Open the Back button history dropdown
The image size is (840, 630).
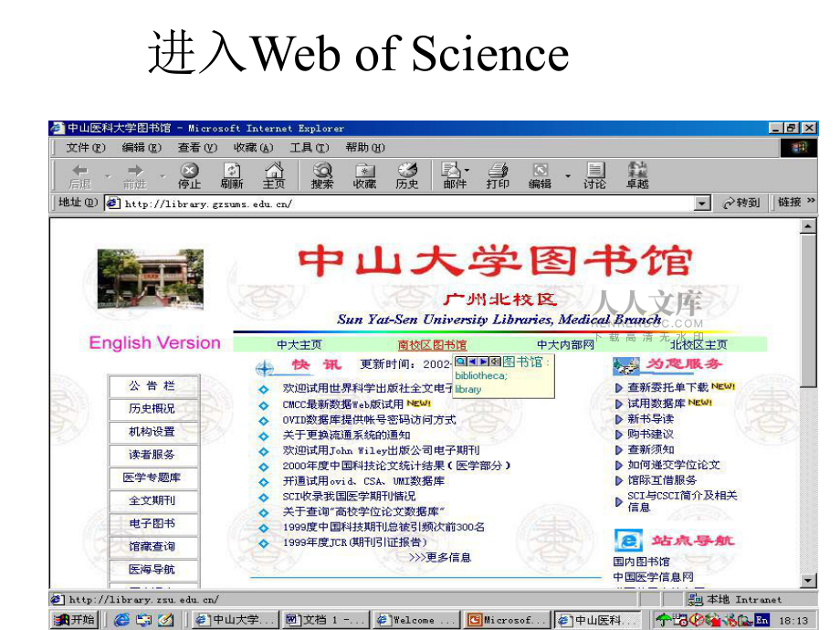click(107, 175)
